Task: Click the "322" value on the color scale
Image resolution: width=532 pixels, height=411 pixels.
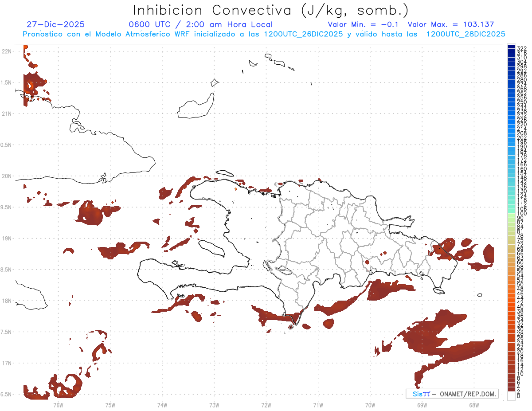Action: [522, 48]
